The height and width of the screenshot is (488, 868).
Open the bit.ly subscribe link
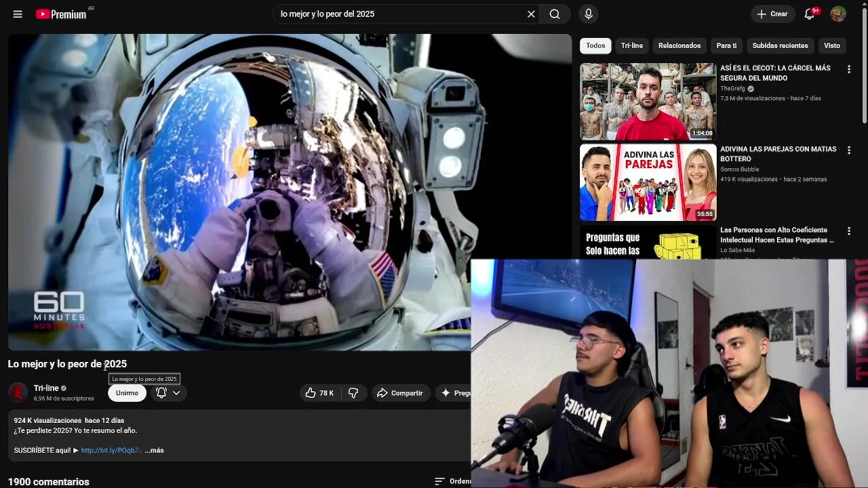(111, 450)
